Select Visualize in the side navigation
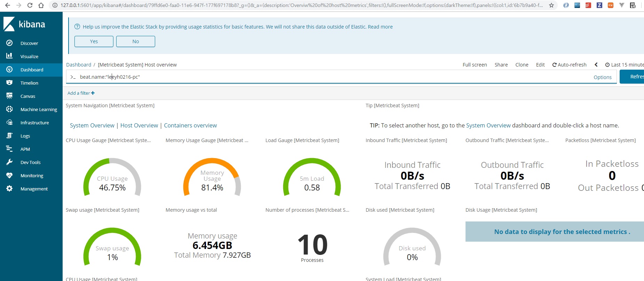Viewport: 644px width, 281px height. tap(29, 56)
